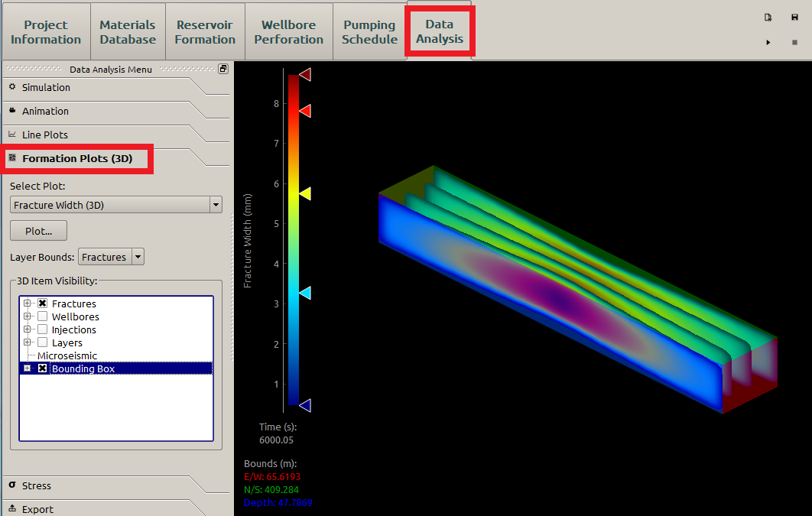
Task: Select the Injections row label
Action: click(x=74, y=329)
